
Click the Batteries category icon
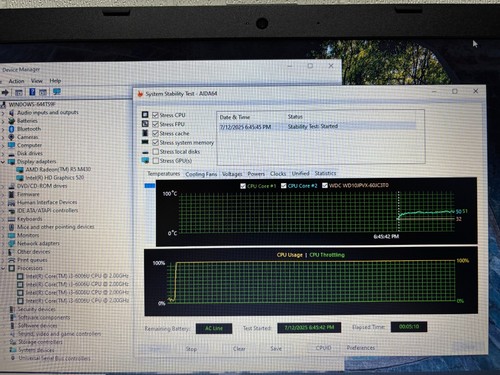tap(12, 121)
